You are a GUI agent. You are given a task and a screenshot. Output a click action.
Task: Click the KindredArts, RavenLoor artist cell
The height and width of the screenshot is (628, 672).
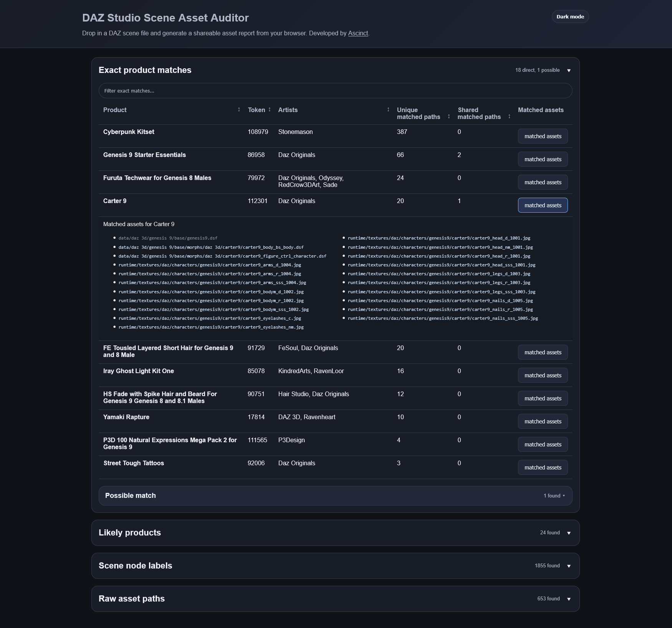[x=311, y=371]
